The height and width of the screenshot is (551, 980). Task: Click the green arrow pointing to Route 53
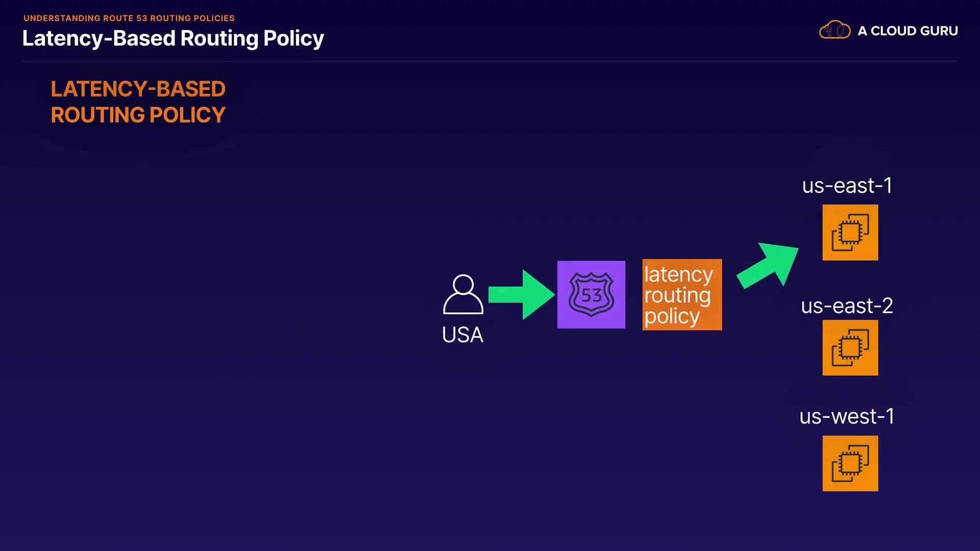point(521,295)
